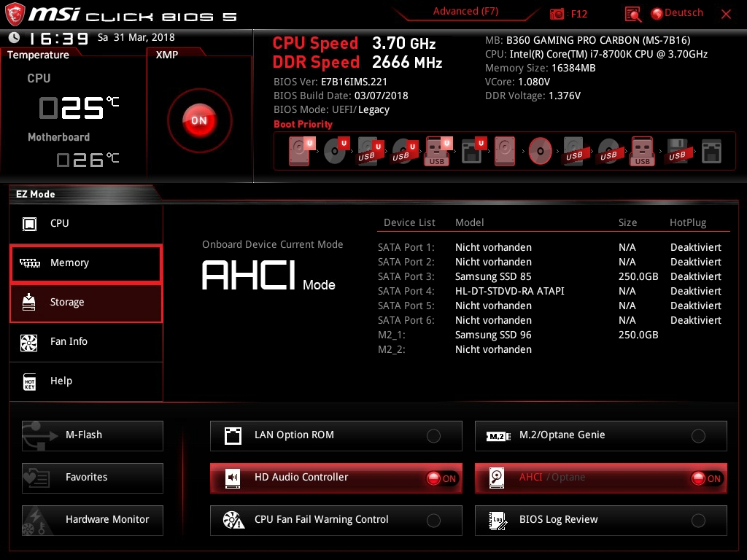The width and height of the screenshot is (747, 560).
Task: Take a screenshot with the F12 camera icon
Action: pyautogui.click(x=557, y=15)
